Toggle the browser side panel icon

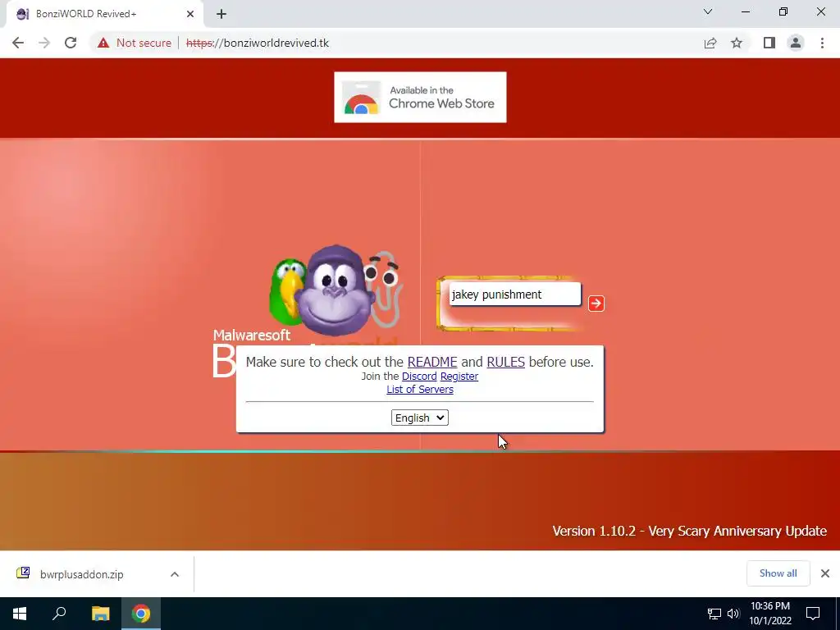(x=769, y=43)
